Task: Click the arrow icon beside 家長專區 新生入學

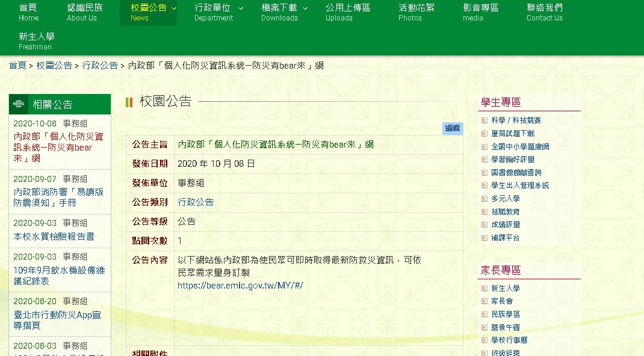Action: [485, 289]
